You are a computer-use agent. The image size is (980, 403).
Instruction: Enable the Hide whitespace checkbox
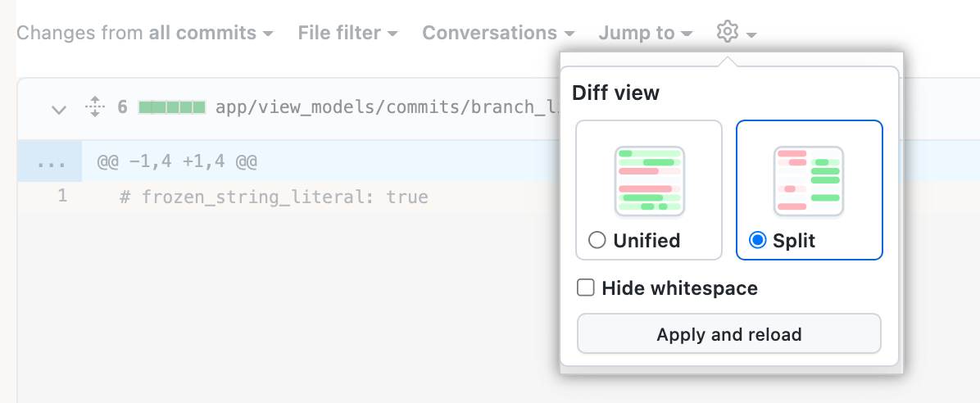tap(586, 288)
